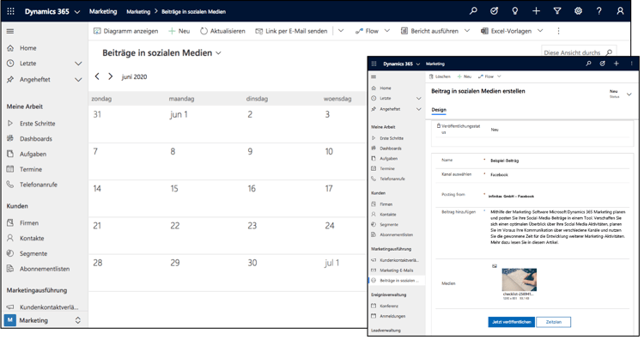The height and width of the screenshot is (340, 644).
Task: Click the plus quick-create icon in main top bar
Action: click(x=536, y=11)
